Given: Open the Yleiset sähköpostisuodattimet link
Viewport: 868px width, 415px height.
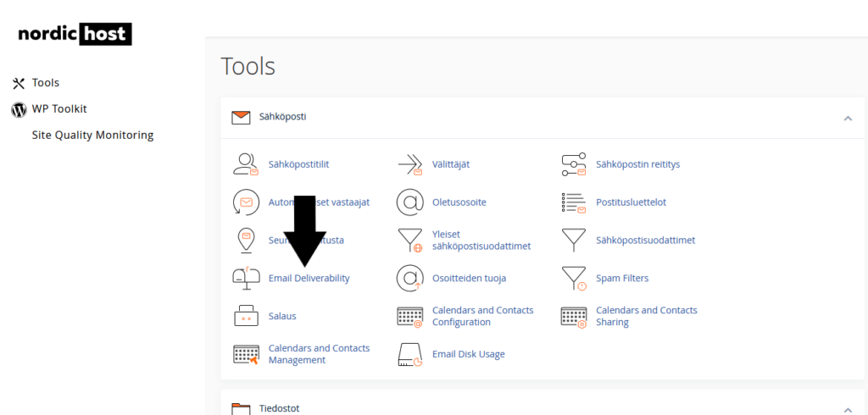Looking at the screenshot, I should tap(481, 240).
